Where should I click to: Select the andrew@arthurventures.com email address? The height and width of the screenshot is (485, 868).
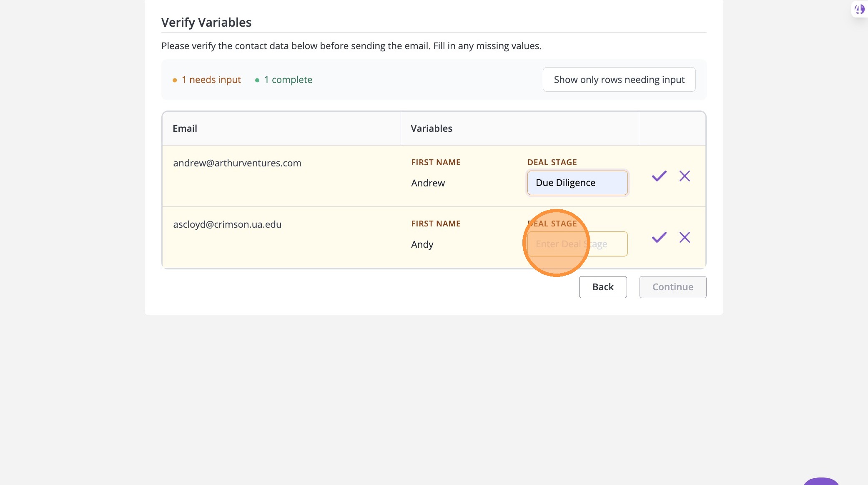237,163
